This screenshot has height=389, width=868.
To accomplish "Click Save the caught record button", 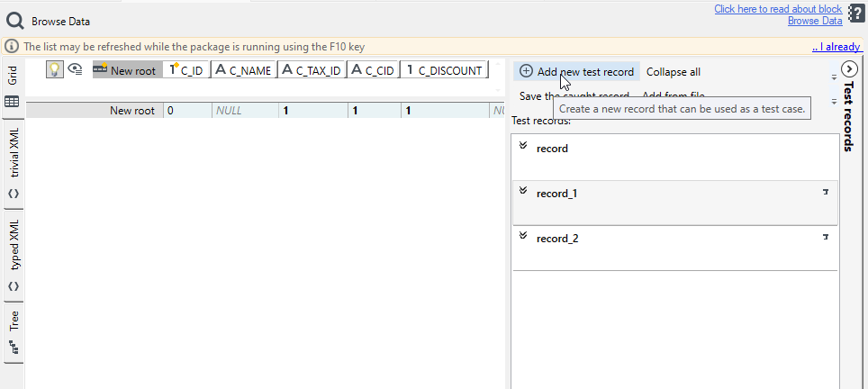I will pos(574,95).
